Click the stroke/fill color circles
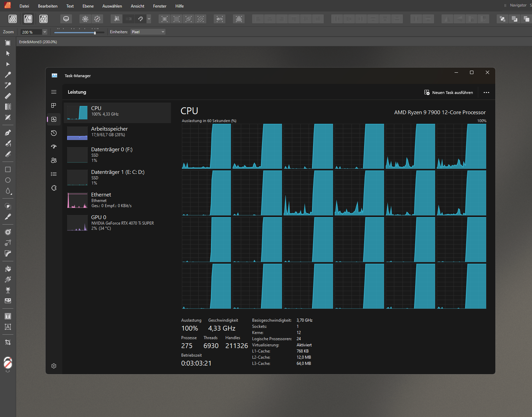The height and width of the screenshot is (417, 532). click(x=8, y=363)
